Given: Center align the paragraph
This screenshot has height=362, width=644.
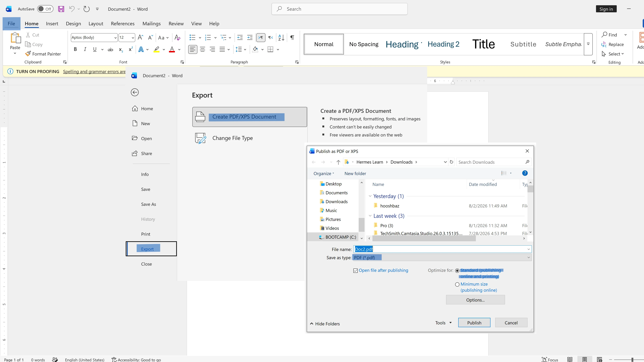Looking at the screenshot, I should coord(203,49).
